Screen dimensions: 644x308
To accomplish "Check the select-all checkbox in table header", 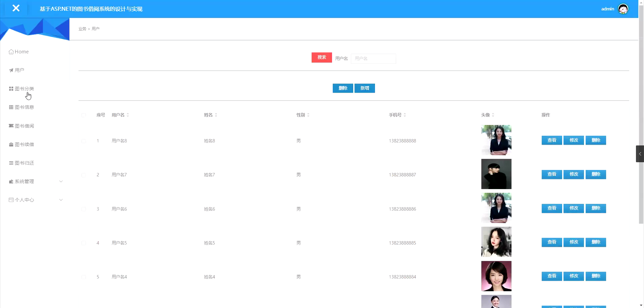I will (84, 115).
